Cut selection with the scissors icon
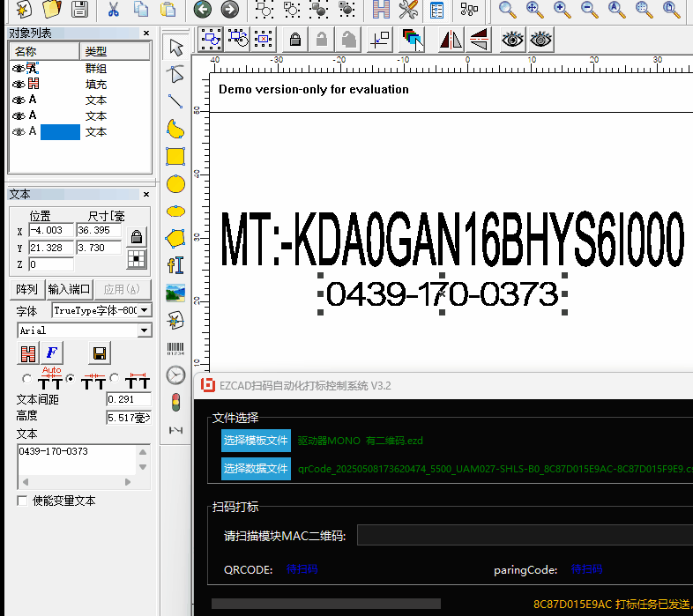693x616 pixels. click(114, 9)
